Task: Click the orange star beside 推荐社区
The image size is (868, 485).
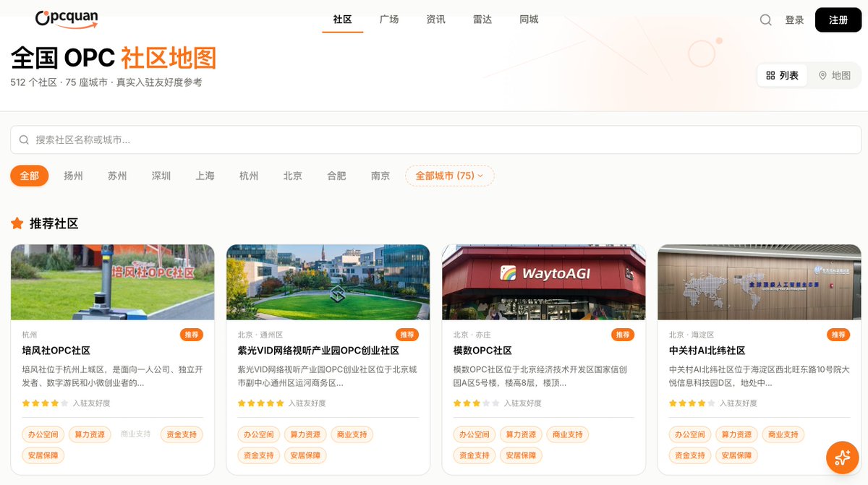Action: tap(17, 223)
